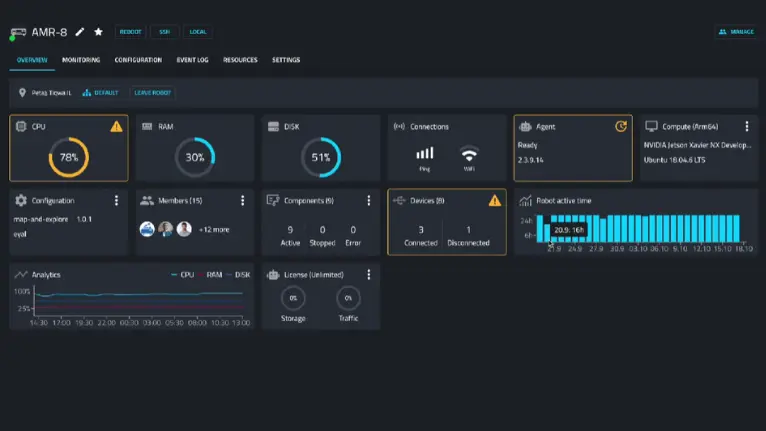Click the Devices warning triangle icon
The height and width of the screenshot is (431, 766).
494,200
